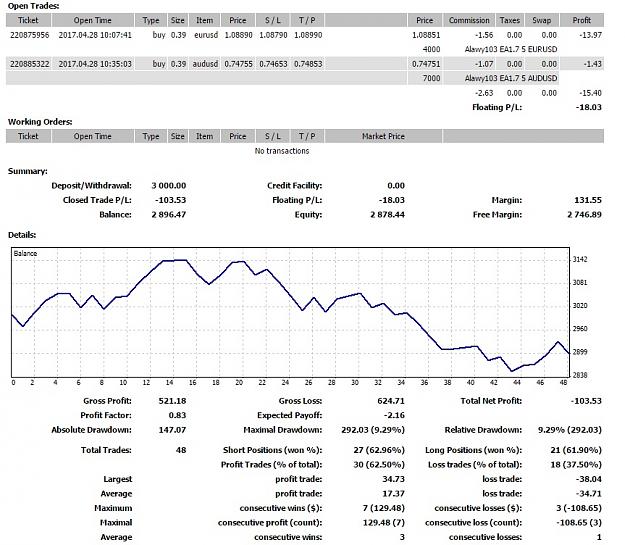This screenshot has width=625, height=545.
Task: Click the Working Orders heading
Action: coord(40,122)
